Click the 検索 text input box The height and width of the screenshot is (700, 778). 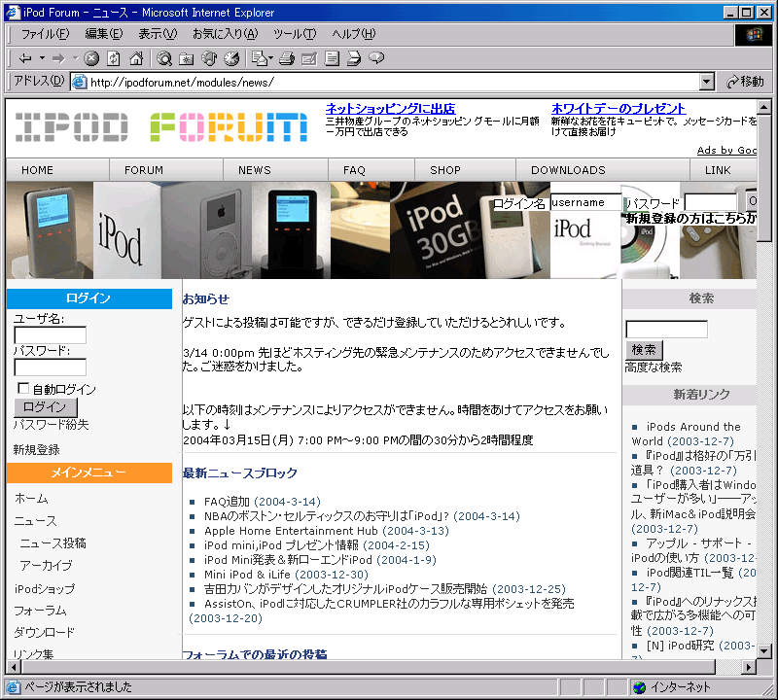coord(666,330)
